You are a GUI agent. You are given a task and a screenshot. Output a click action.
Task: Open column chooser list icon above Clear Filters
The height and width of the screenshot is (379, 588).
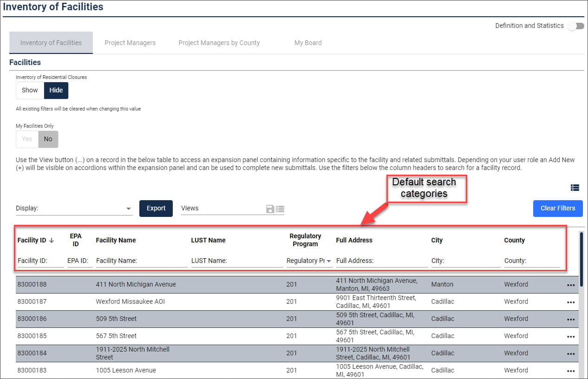coord(575,188)
